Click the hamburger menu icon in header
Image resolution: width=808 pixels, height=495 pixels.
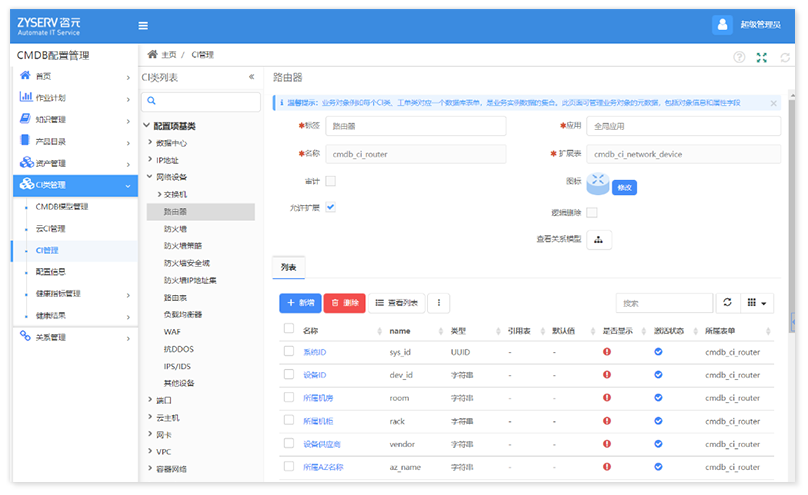click(143, 26)
